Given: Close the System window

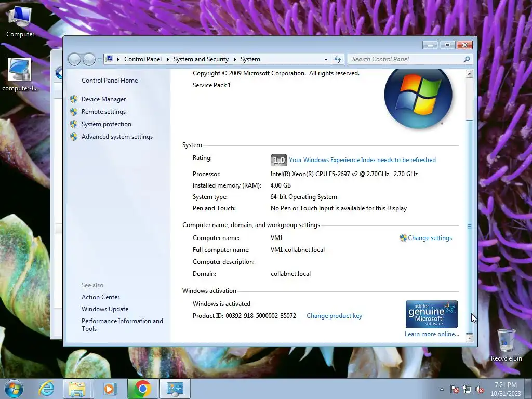Looking at the screenshot, I should [464, 45].
